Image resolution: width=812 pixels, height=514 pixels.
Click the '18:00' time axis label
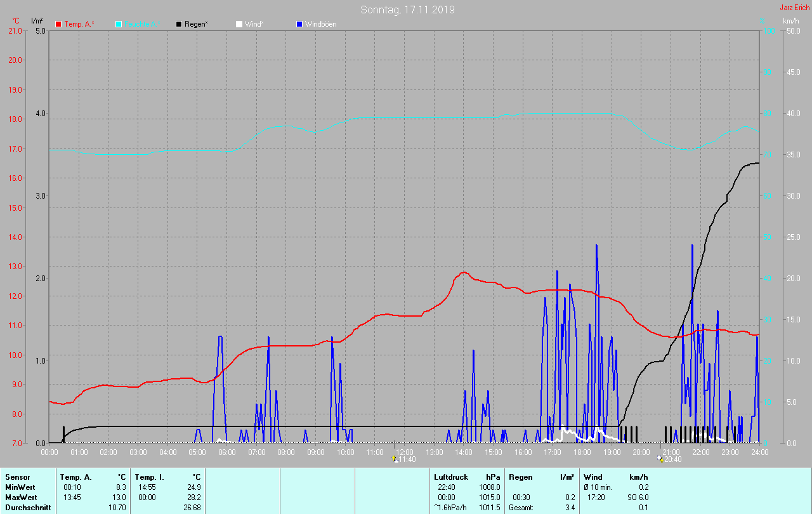[582, 452]
